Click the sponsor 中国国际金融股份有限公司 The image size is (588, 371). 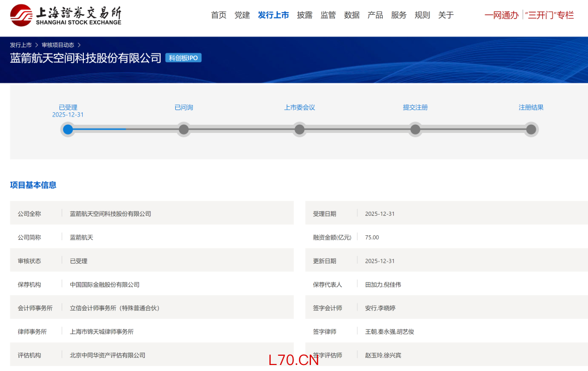coord(105,285)
